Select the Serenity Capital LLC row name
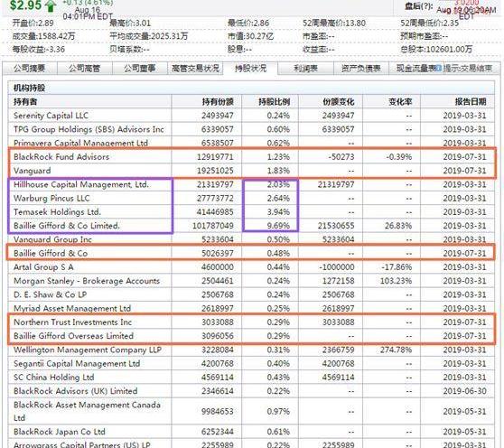Viewport: 504px width, 448px height. coord(51,116)
